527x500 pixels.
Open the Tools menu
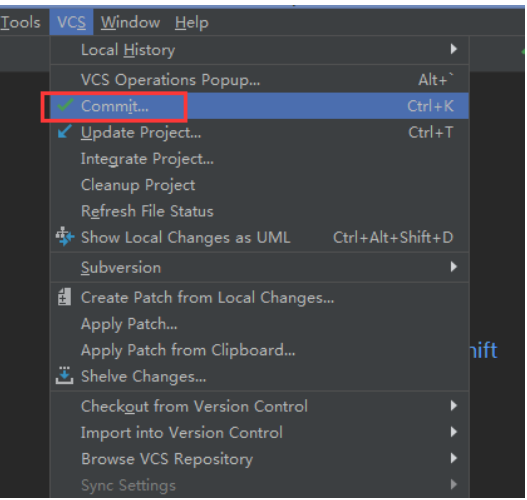click(20, 23)
